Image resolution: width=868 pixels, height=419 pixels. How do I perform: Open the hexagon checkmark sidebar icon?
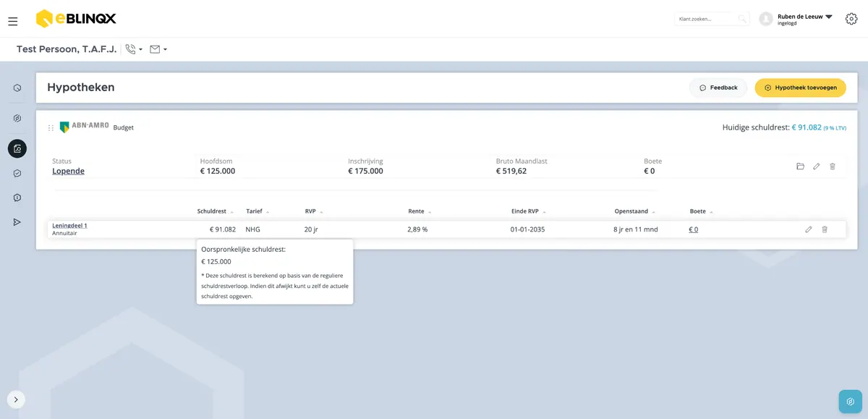coord(17,174)
